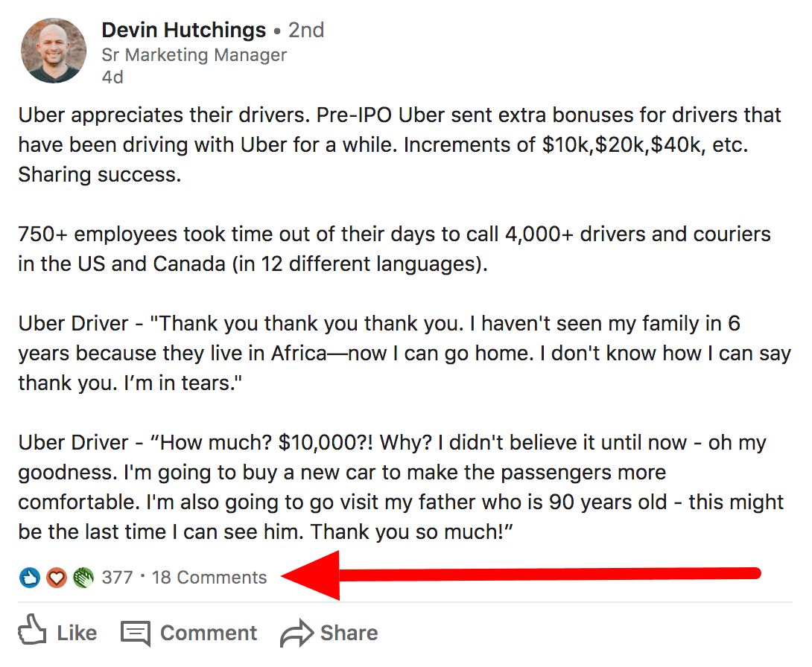This screenshot has height=667, width=812.
Task: Click the paragraph starting "Uber appreciates their drivers"
Action: click(399, 144)
